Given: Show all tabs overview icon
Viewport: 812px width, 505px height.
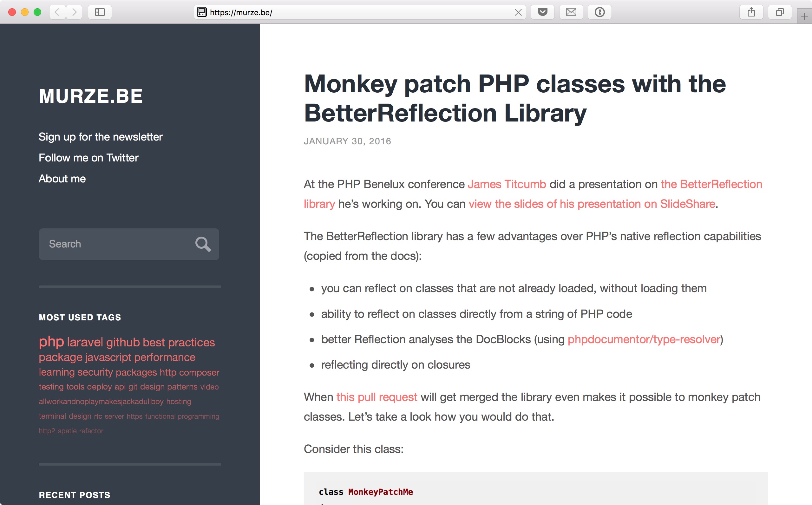Looking at the screenshot, I should [x=780, y=12].
